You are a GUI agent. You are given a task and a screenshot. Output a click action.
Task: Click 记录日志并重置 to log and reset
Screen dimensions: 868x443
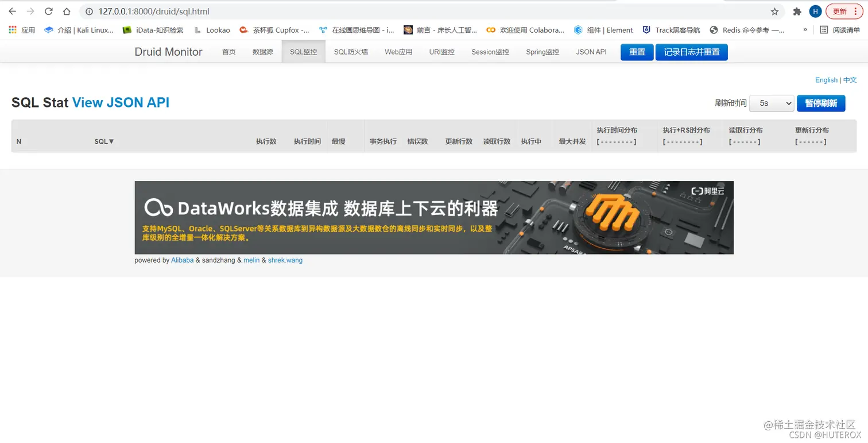(x=691, y=52)
